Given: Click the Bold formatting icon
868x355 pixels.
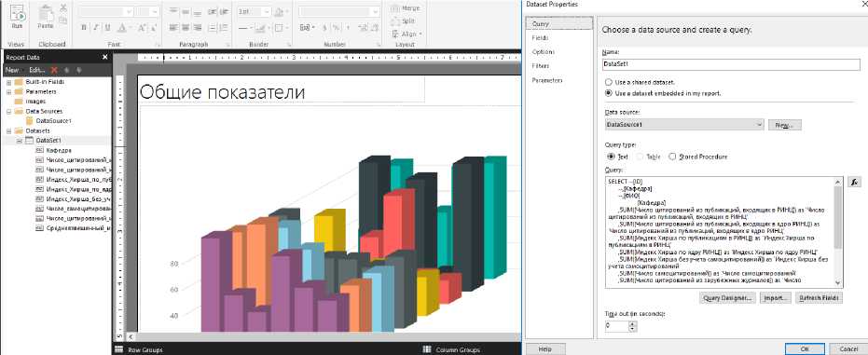Looking at the screenshot, I should [84, 28].
